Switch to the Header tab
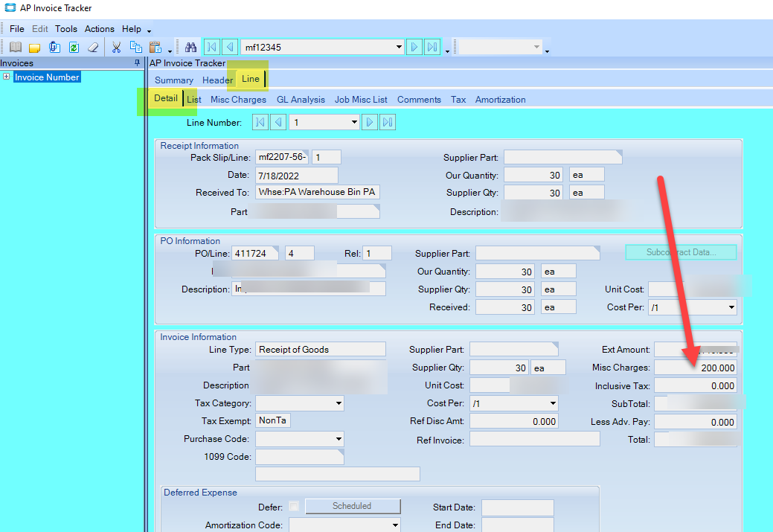 coord(217,80)
